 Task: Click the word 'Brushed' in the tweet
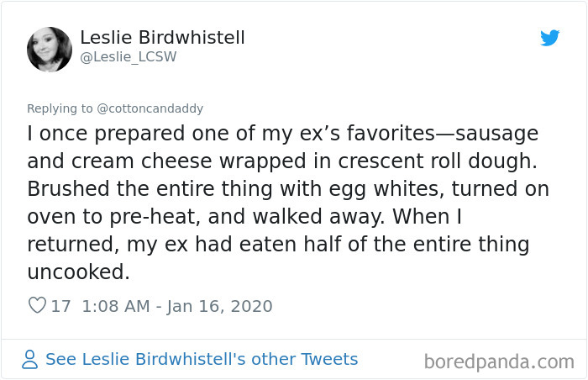click(x=67, y=188)
